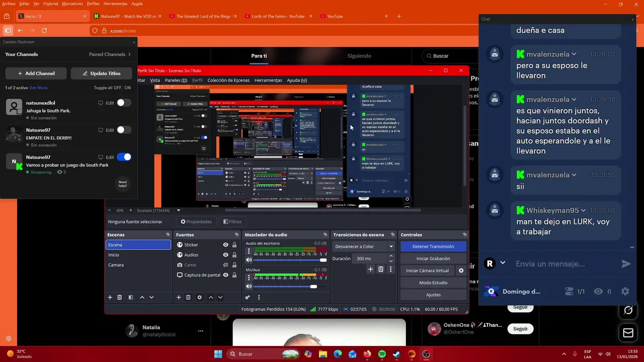
Task: Show the Camo source eye icon
Action: pos(226,265)
